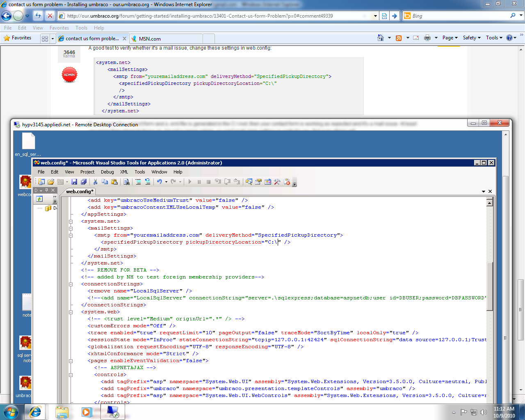Click the Uncomment selected lines icon
Viewport: 525px width, 420px height.
click(x=148, y=182)
